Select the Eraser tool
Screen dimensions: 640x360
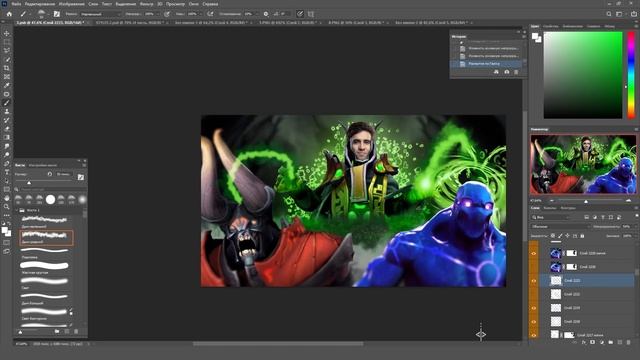[7, 129]
